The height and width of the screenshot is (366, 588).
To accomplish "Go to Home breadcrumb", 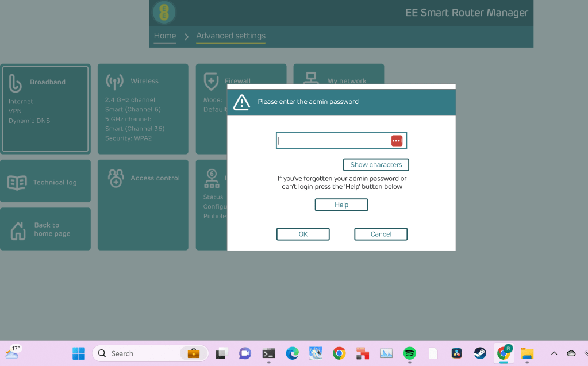I will coord(164,36).
